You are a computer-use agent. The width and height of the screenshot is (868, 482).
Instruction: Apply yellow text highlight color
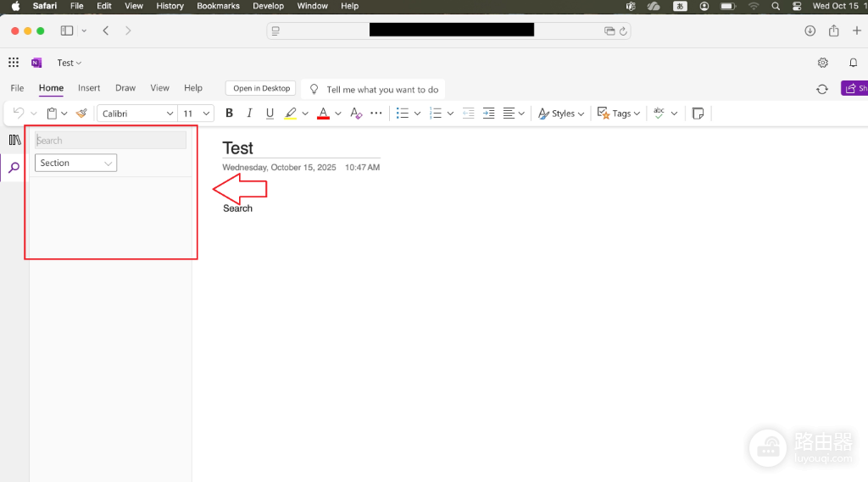click(x=290, y=114)
